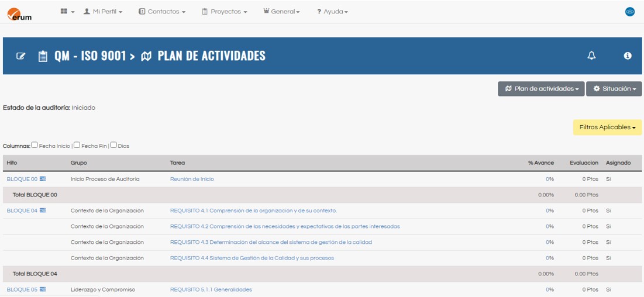Click the Tarea column header
The width and height of the screenshot is (644, 297).
pos(177,163)
